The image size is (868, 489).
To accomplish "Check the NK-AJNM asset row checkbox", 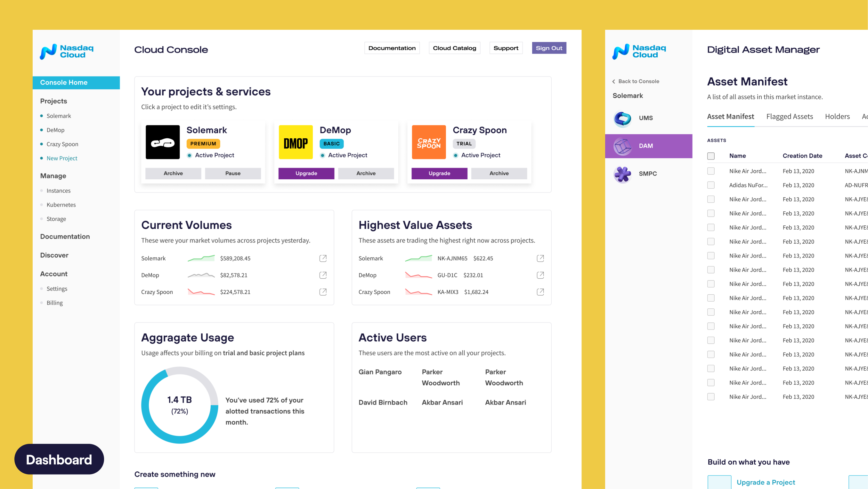I will 711,171.
